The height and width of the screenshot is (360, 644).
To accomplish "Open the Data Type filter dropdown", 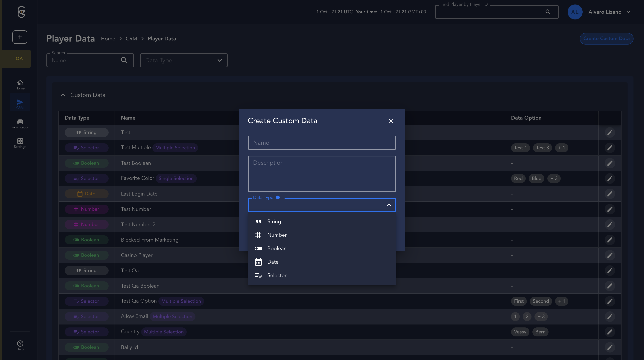I will pos(183,60).
